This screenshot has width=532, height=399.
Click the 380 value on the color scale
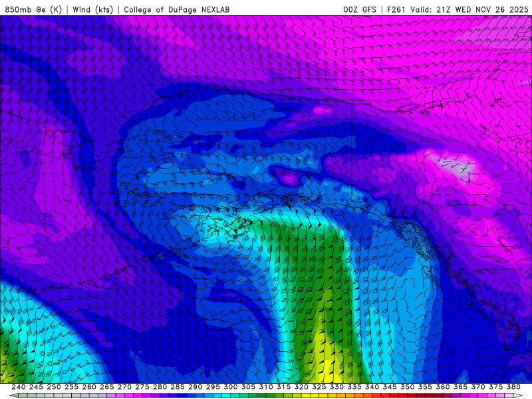(x=513, y=387)
